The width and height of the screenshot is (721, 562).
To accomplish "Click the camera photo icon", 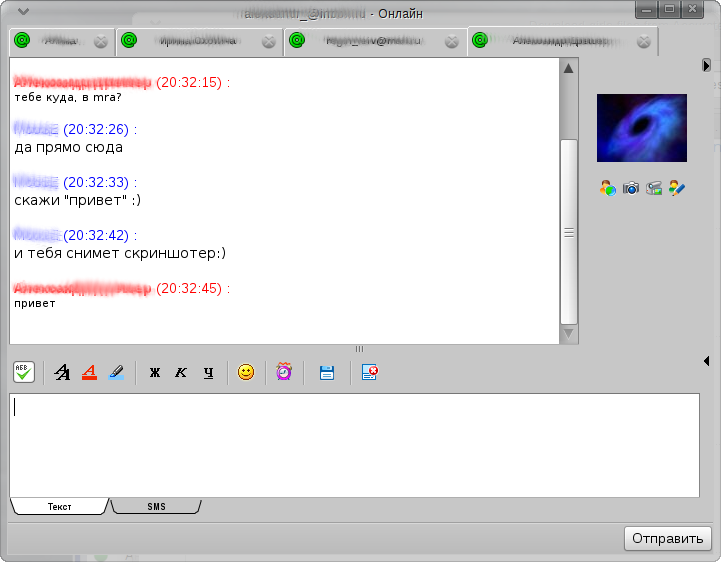I will [x=631, y=188].
